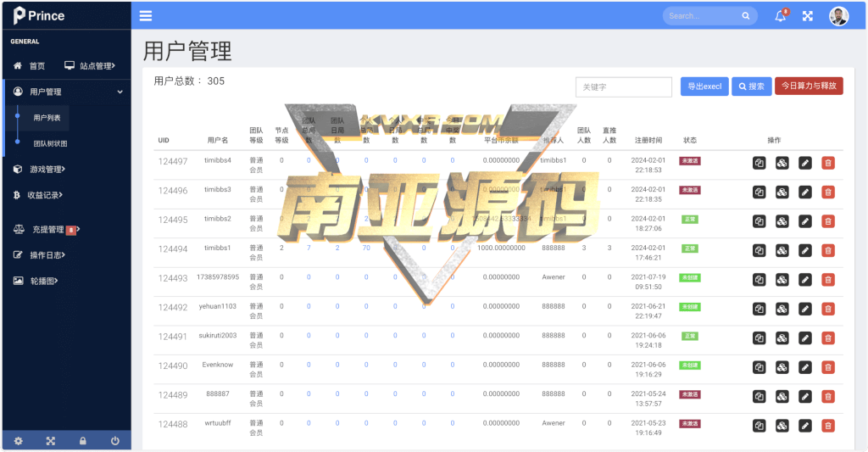The width and height of the screenshot is (868, 452).
Task: Click the UID column header
Action: (164, 140)
